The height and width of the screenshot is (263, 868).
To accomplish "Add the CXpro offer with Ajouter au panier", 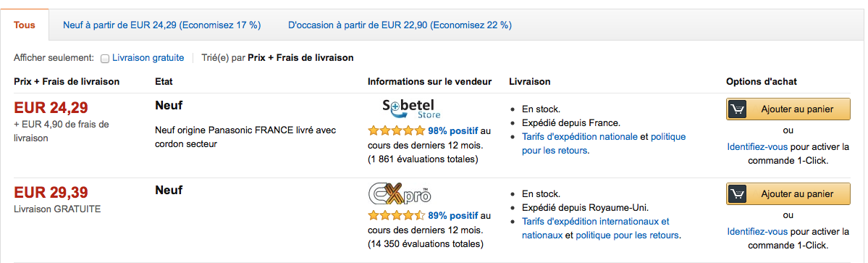I will pyautogui.click(x=788, y=193).
